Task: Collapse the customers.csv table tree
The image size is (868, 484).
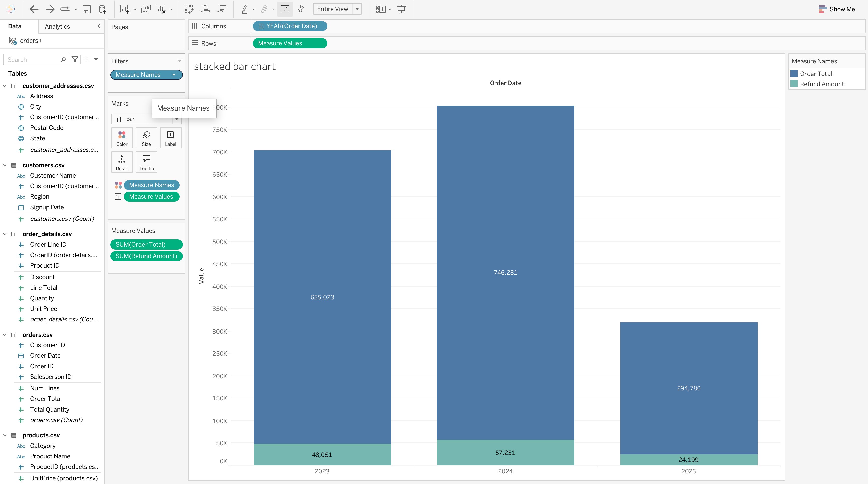Action: click(x=5, y=165)
